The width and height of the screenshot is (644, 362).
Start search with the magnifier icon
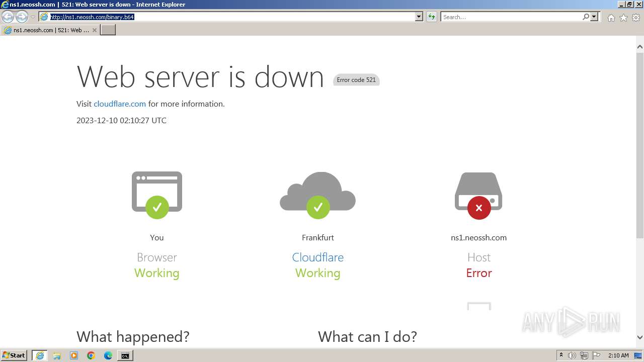coord(586,17)
